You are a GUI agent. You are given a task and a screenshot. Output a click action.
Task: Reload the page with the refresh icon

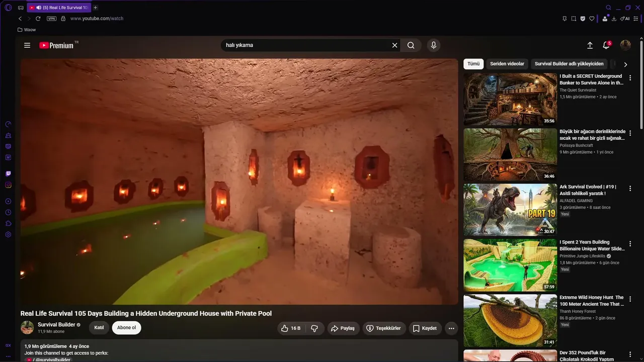(38, 19)
